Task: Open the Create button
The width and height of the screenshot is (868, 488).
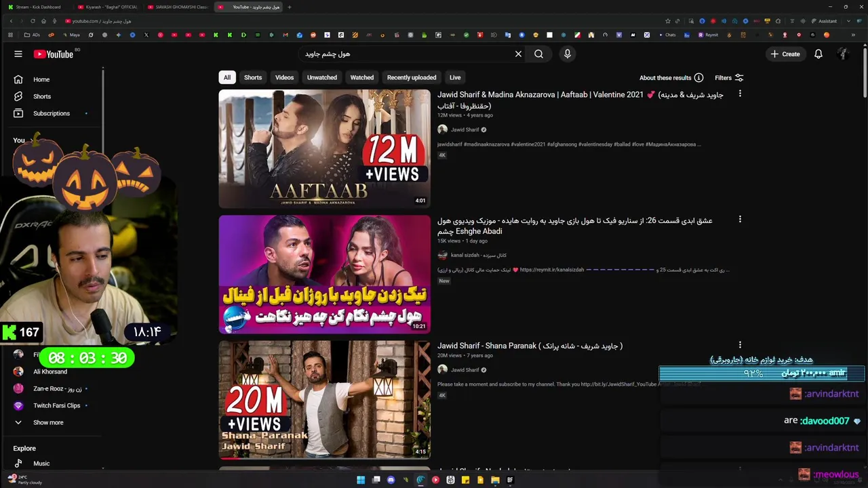Action: (x=785, y=54)
